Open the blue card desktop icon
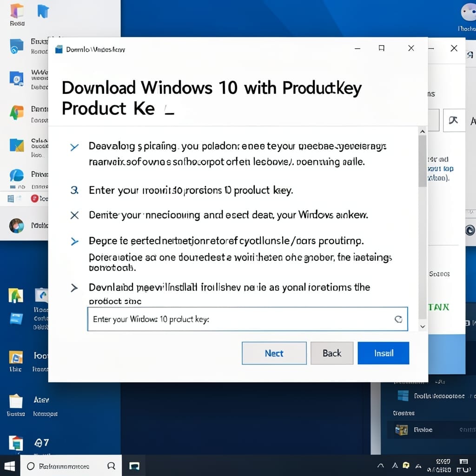The height and width of the screenshot is (476, 476). coord(16,319)
